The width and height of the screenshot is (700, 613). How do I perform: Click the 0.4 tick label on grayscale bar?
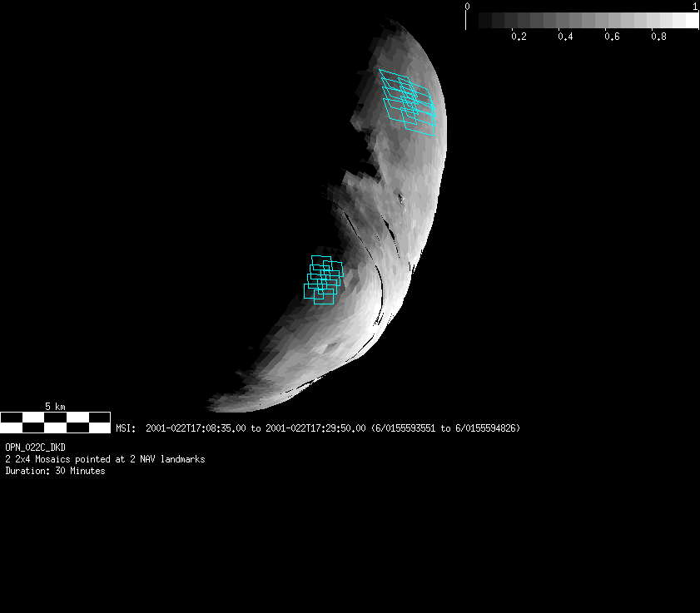click(x=565, y=37)
